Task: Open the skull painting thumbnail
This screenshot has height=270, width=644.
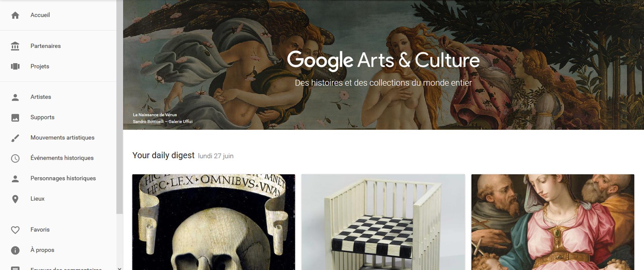Action: click(214, 222)
